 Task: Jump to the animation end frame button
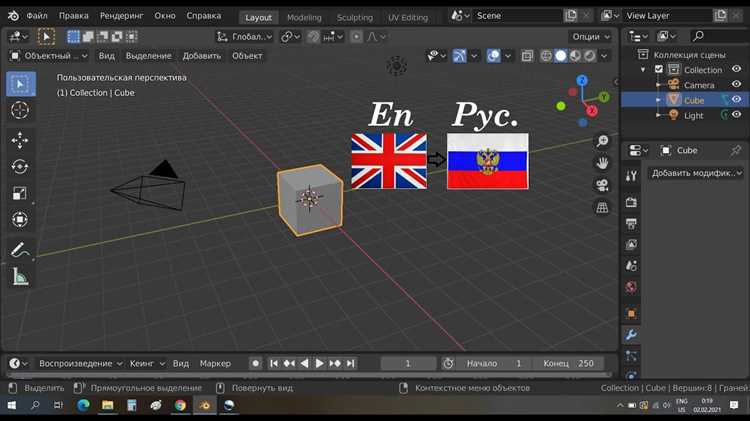coord(351,364)
